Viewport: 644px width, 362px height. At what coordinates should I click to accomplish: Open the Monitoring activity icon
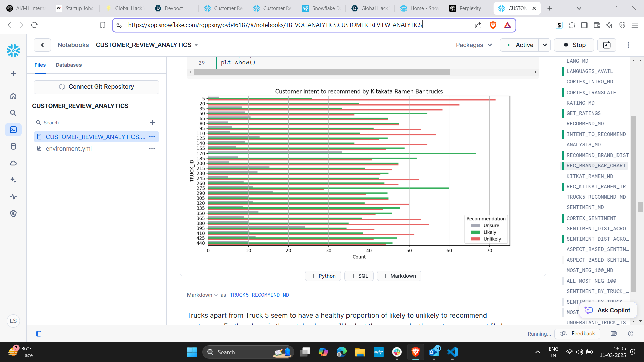click(13, 197)
